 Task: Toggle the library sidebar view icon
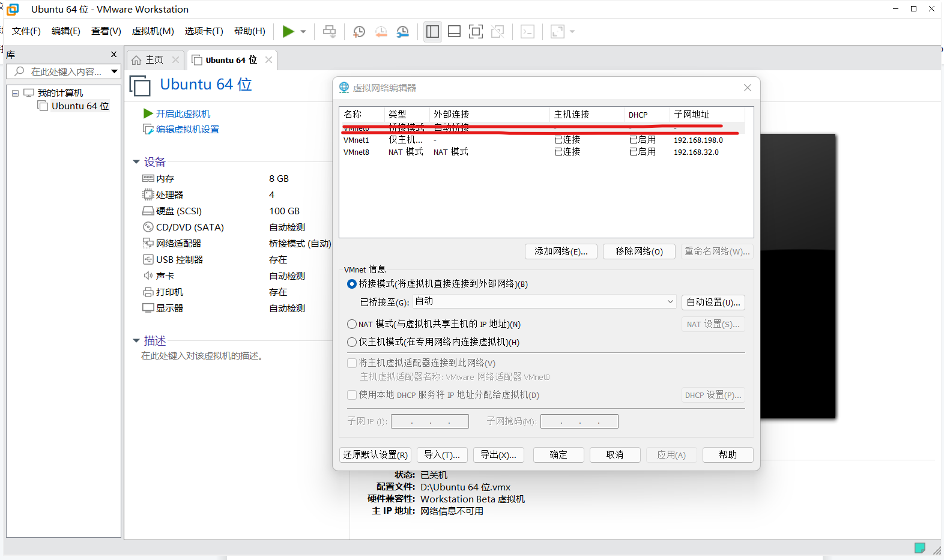coord(432,31)
